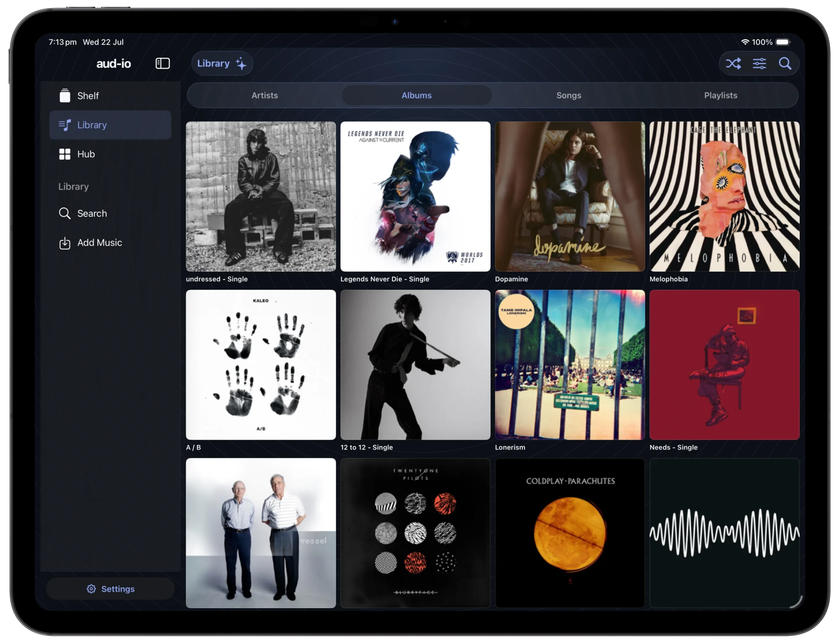Image resolution: width=840 pixels, height=644 pixels.
Task: Open the 12 to 12 - Single cover
Action: point(415,365)
